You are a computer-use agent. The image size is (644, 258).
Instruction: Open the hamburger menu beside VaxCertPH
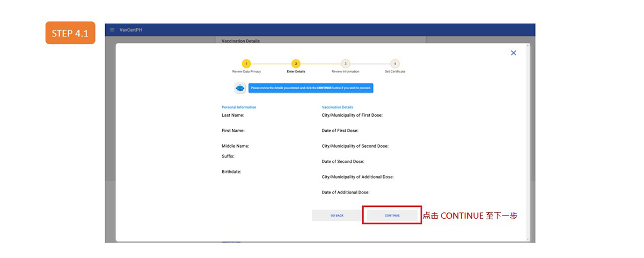[x=112, y=30]
